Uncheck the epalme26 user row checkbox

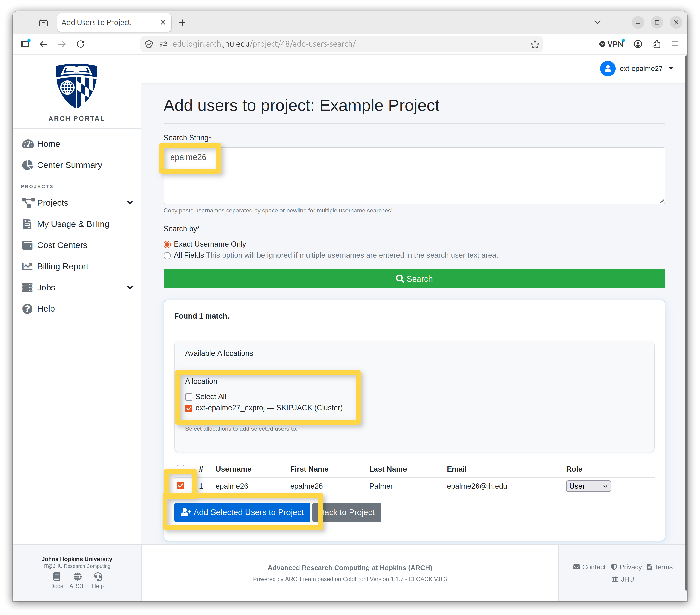click(x=180, y=486)
